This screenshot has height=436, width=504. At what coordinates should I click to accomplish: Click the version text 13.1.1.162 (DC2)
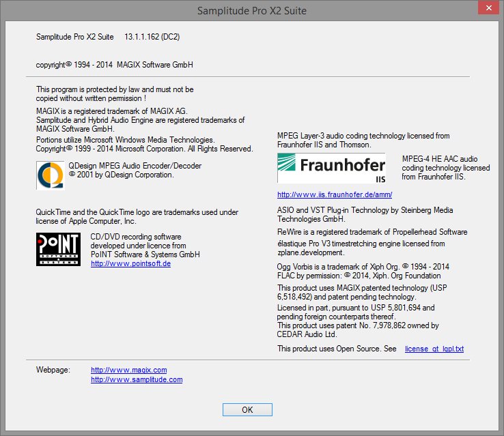152,37
